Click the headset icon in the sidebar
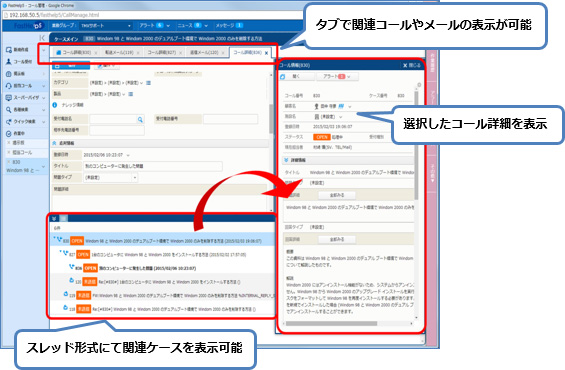565x370 pixels. click(9, 86)
